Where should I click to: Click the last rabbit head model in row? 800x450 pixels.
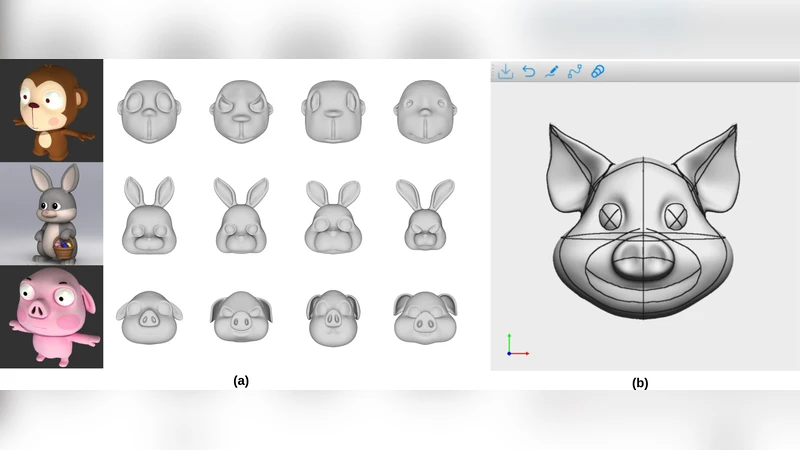pos(424,216)
